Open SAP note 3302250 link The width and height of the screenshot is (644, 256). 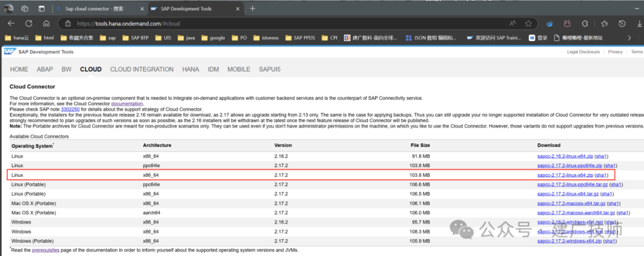(x=69, y=109)
